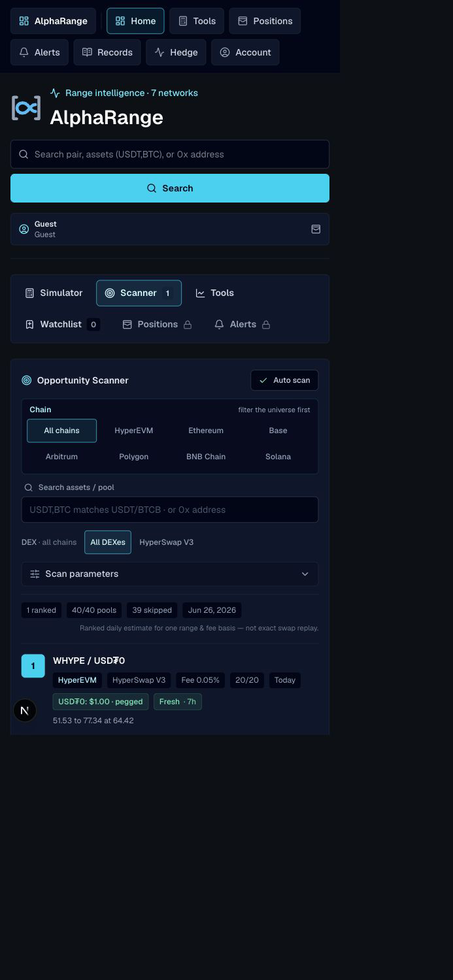Image resolution: width=453 pixels, height=980 pixels.
Task: Open the Alerts nav item at top
Action: tap(39, 52)
